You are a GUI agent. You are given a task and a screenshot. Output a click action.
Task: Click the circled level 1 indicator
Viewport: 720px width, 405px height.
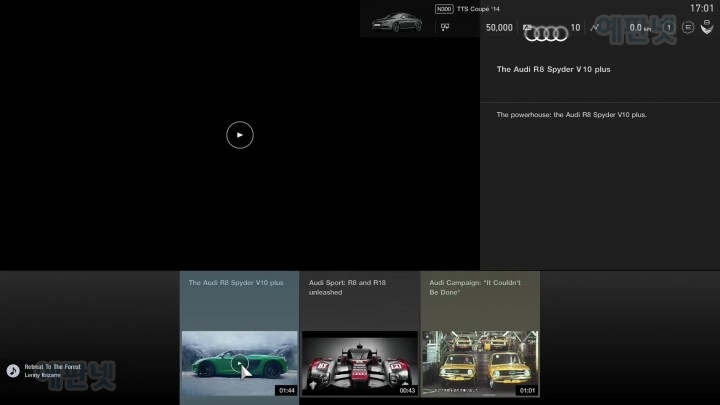(669, 28)
